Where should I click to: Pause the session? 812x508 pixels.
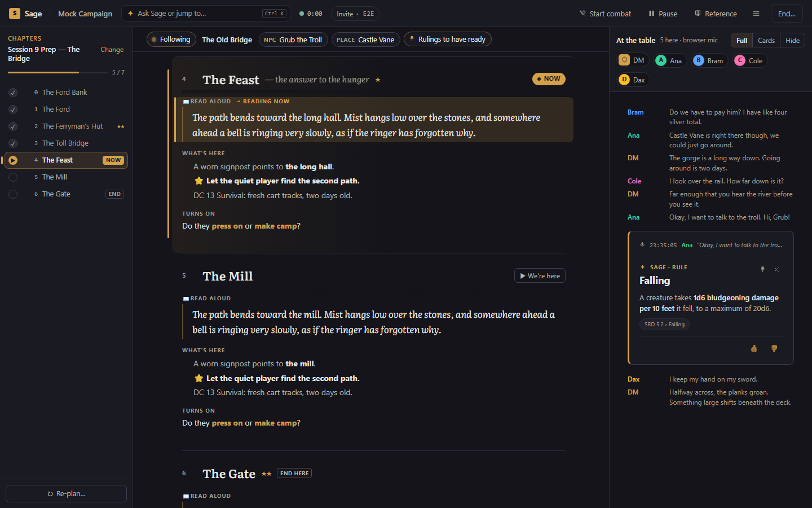[663, 14]
